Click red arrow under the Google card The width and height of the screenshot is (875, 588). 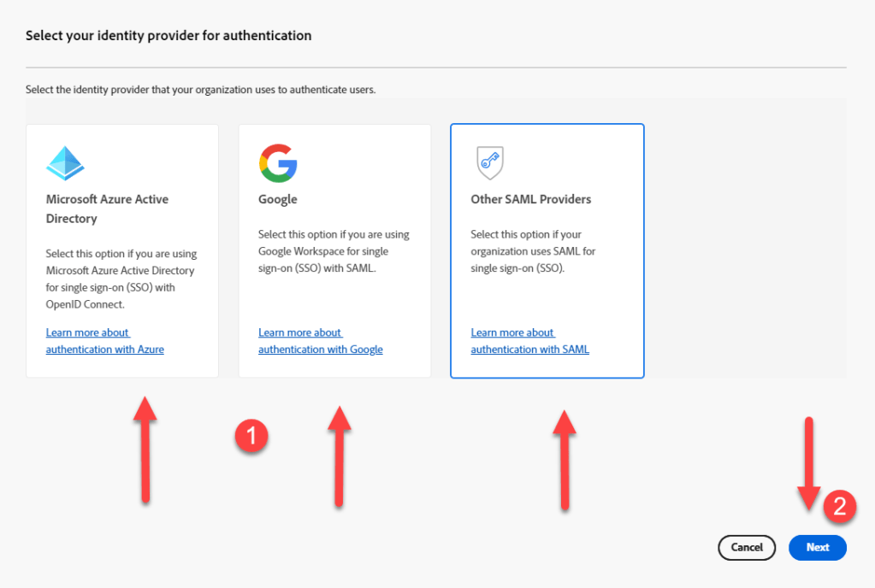pos(340,456)
